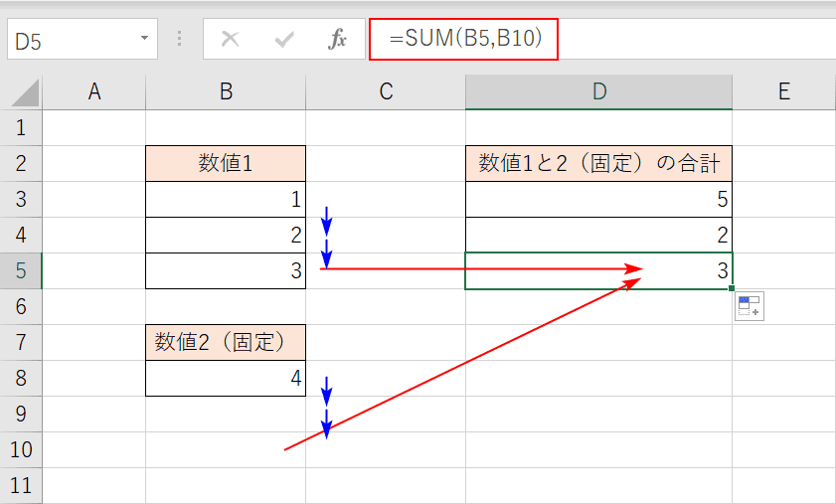Click the Select All corner triangle

[25, 92]
